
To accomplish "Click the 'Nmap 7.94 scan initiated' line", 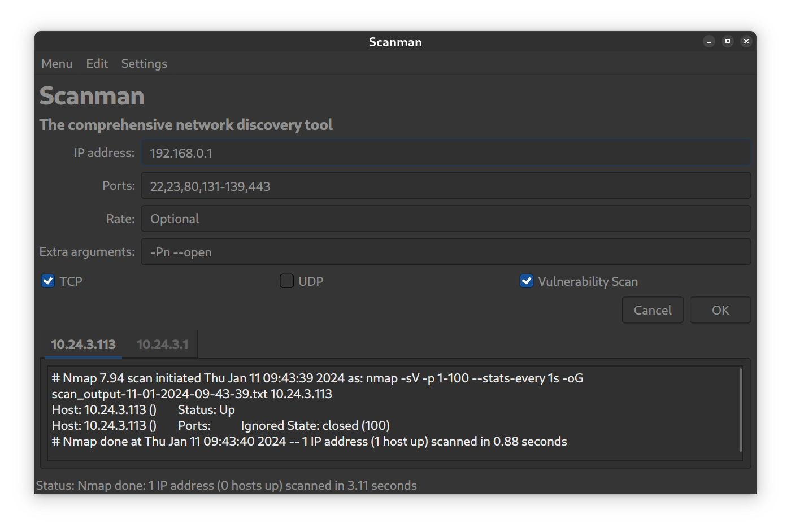I will [x=318, y=378].
